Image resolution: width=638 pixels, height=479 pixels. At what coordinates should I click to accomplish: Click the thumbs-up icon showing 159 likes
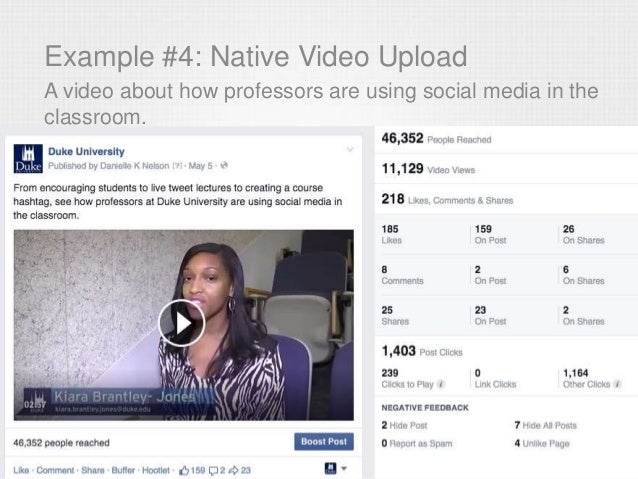[184, 470]
